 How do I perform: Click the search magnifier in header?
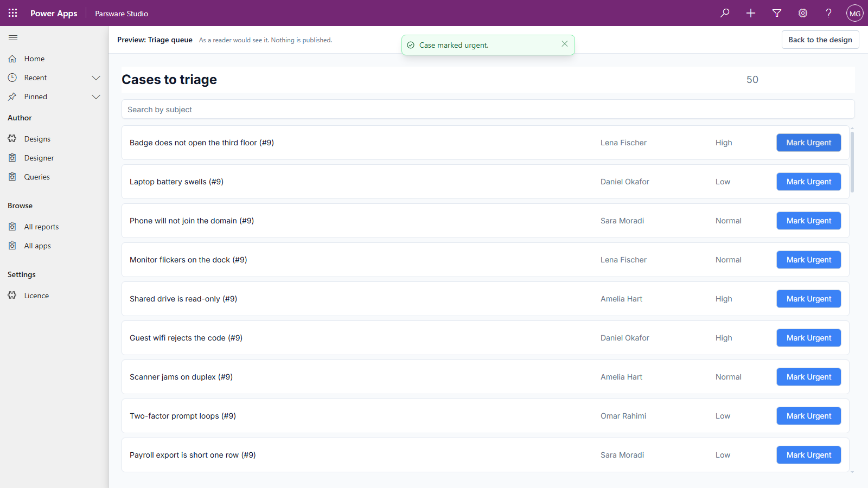[x=725, y=13]
